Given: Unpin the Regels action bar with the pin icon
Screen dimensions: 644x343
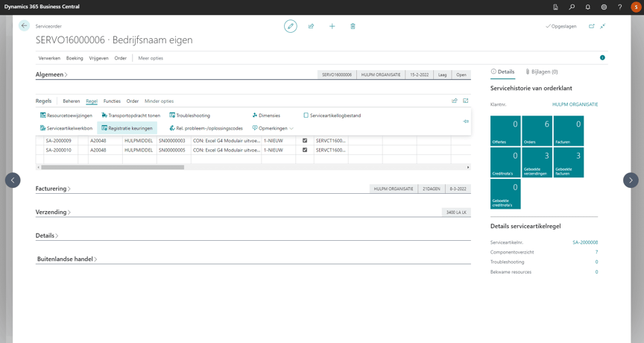Looking at the screenshot, I should tap(466, 122).
